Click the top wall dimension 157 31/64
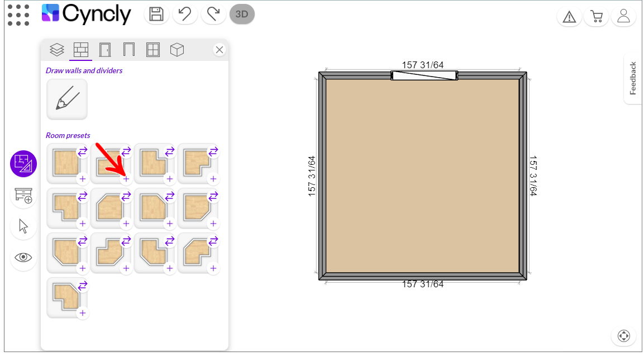Screen dimensions: 644x356 coord(423,65)
